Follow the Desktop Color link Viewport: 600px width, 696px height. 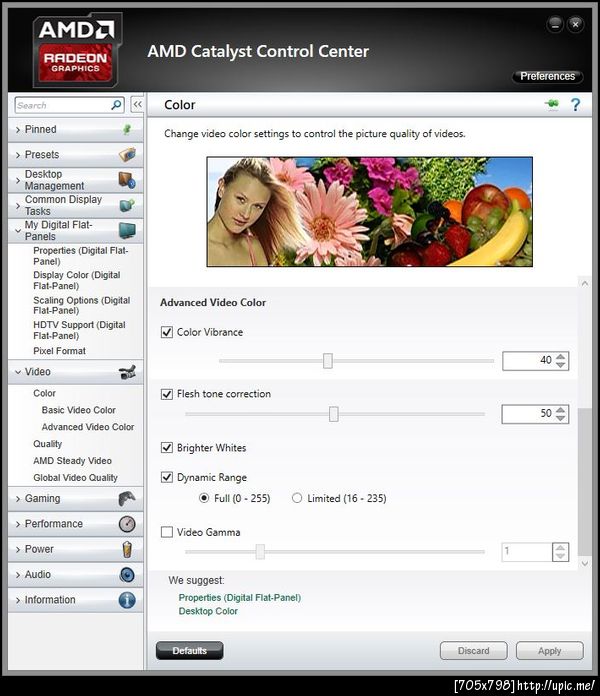pyautogui.click(x=208, y=611)
